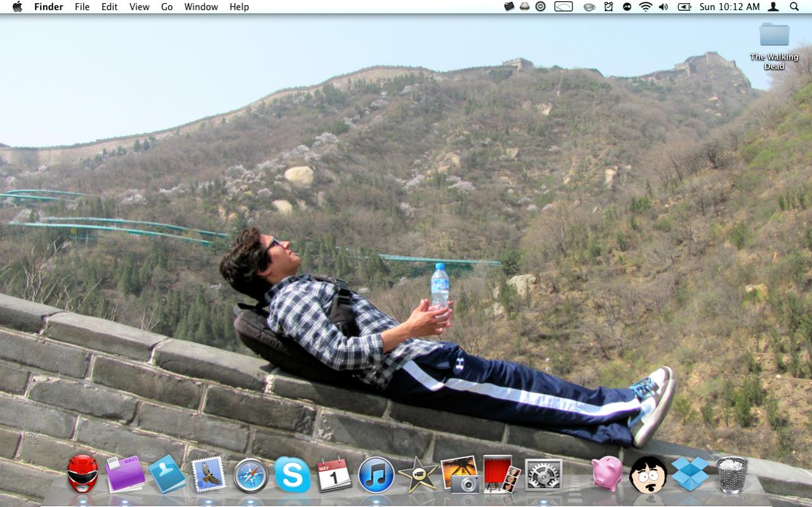The width and height of the screenshot is (812, 507).
Task: Launch Mail with the eagle stamp icon
Action: pos(209,475)
